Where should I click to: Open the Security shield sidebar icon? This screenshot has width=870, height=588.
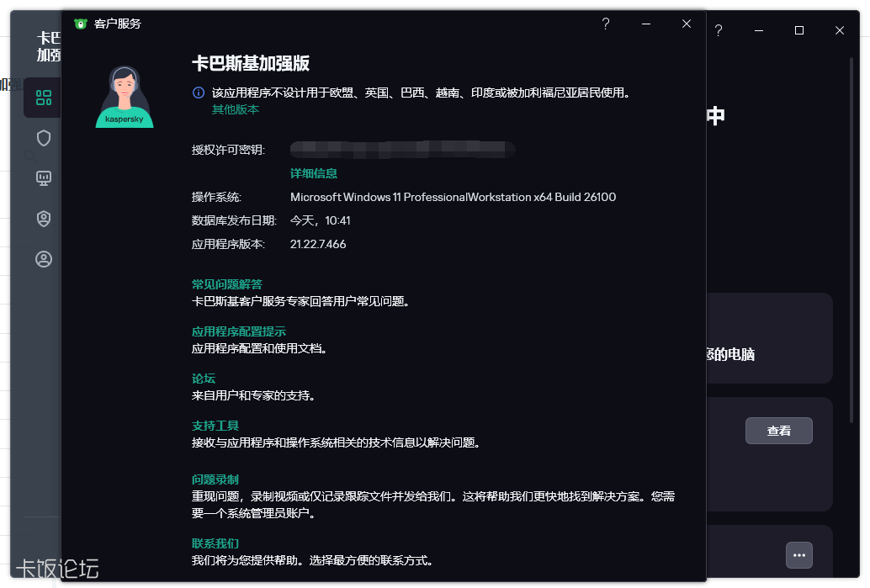coord(43,138)
